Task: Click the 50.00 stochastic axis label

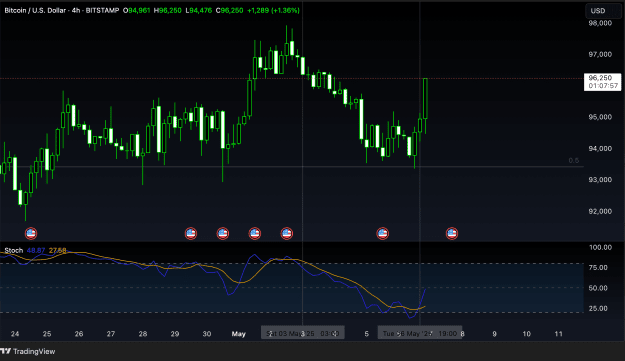Action: [598, 288]
